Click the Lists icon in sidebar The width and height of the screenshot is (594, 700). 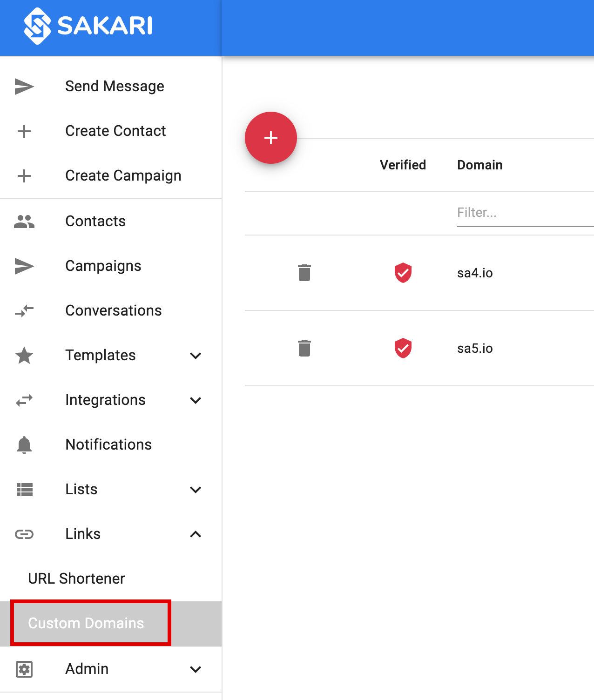pos(24,490)
